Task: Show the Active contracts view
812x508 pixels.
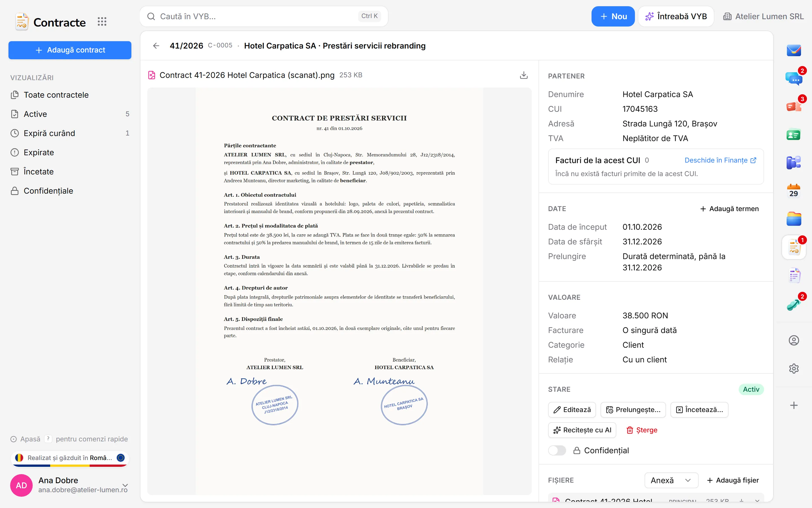Action: click(70, 114)
